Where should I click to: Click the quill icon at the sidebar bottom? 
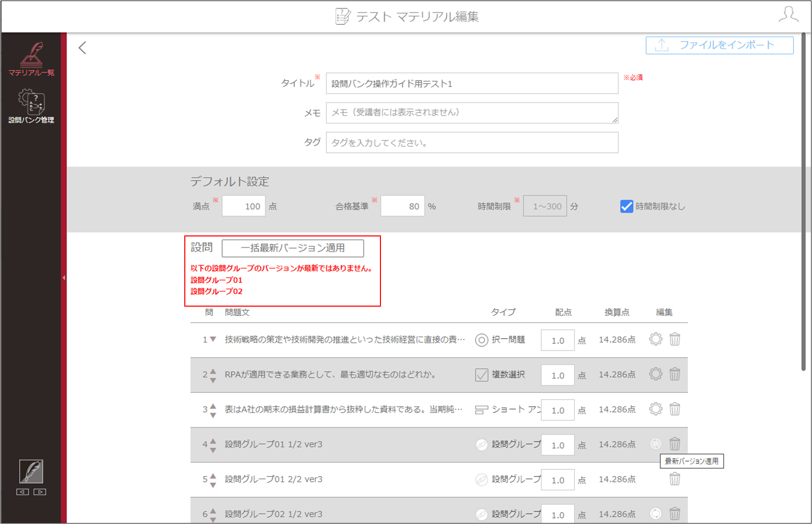31,471
